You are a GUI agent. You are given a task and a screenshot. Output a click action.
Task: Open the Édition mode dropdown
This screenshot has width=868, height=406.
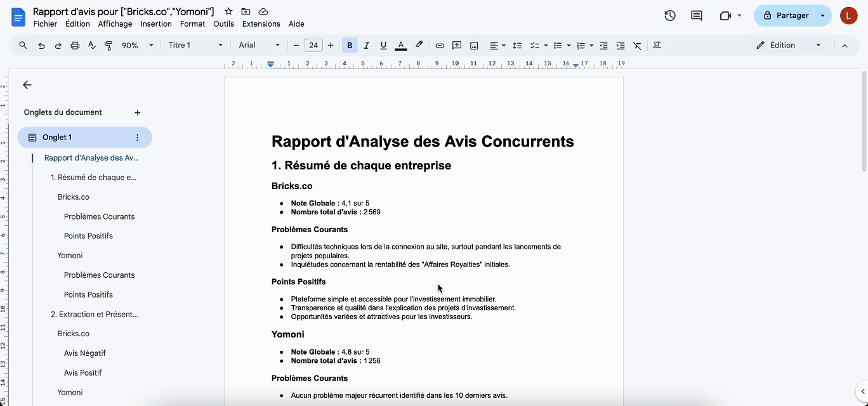click(x=789, y=45)
